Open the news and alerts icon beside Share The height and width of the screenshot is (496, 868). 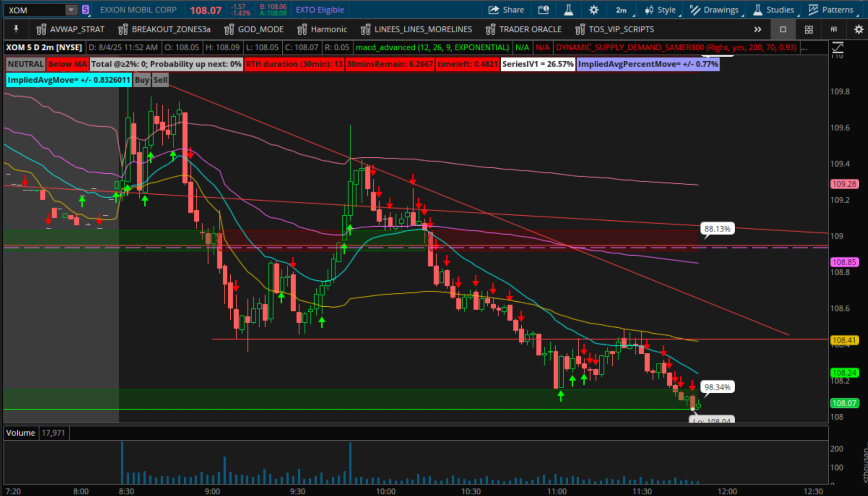click(x=543, y=10)
